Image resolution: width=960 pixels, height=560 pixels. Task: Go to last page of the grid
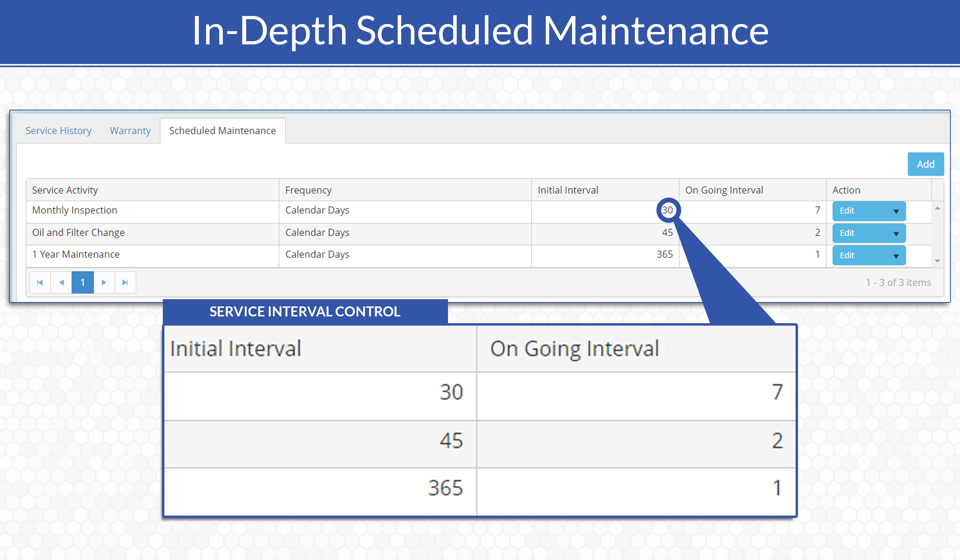[125, 282]
